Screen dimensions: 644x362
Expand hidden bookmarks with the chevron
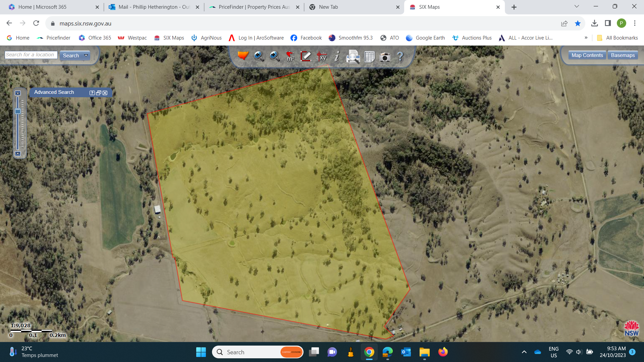tap(586, 38)
